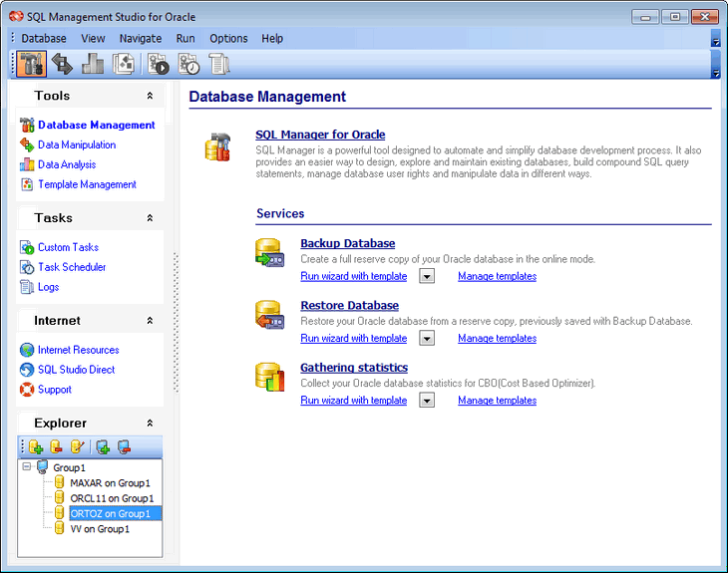
Task: Open the Help menu
Action: click(x=272, y=39)
